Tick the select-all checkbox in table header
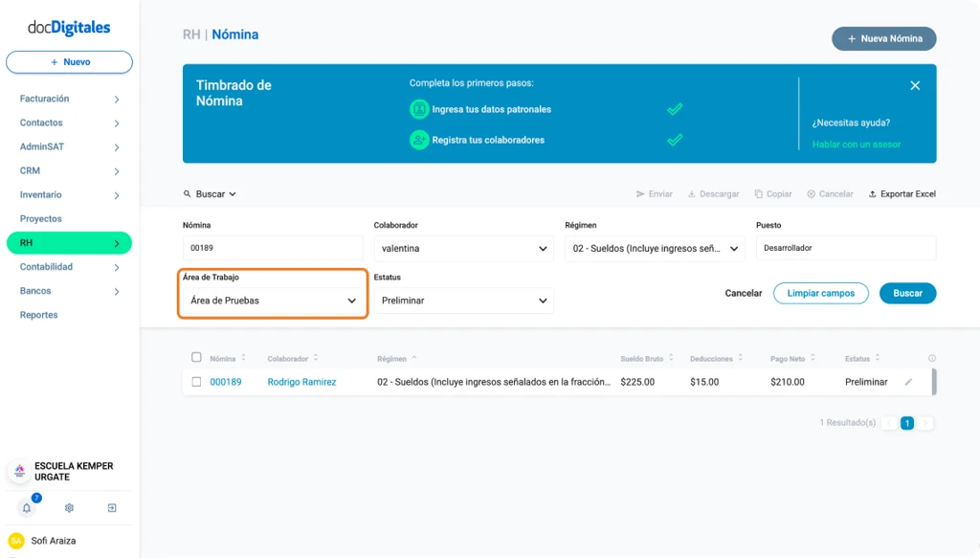 [x=196, y=357]
